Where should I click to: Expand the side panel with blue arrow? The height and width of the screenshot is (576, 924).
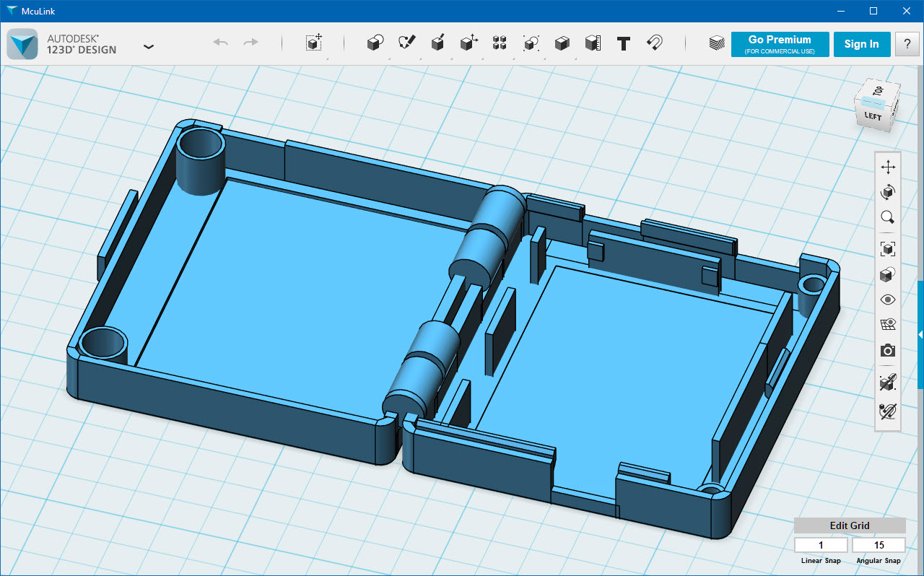pos(920,334)
